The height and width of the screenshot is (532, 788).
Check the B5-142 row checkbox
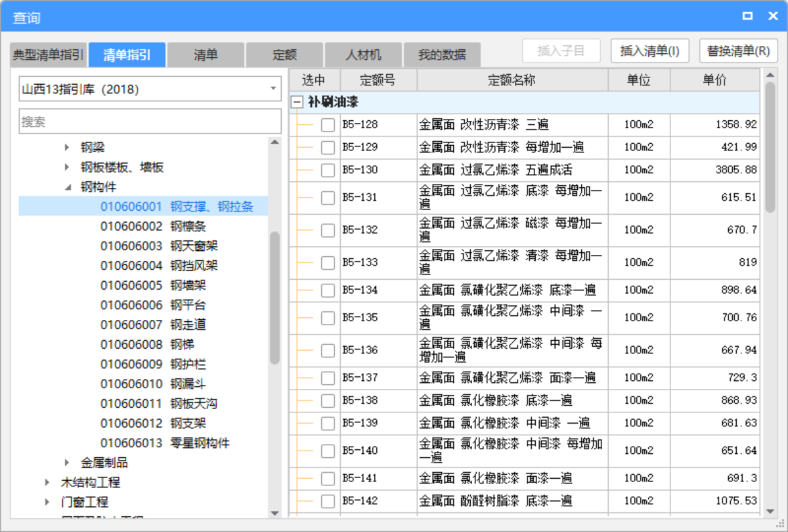click(328, 501)
